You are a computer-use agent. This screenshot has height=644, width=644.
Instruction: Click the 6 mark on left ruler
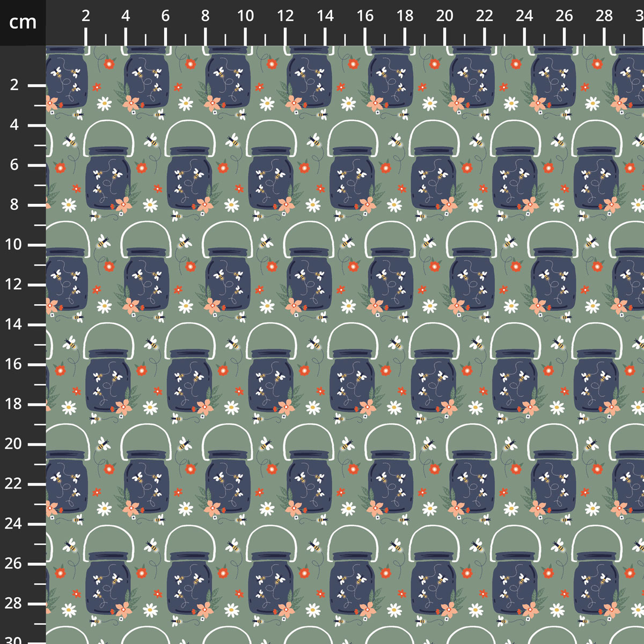tap(14, 165)
